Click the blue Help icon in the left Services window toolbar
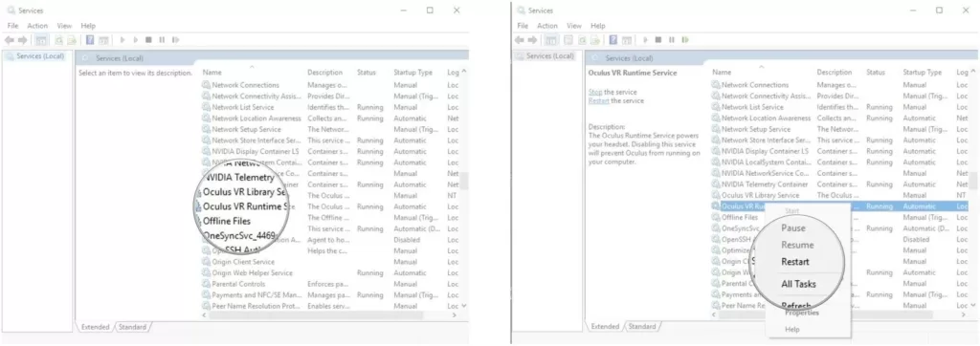The image size is (980, 346). (90, 40)
